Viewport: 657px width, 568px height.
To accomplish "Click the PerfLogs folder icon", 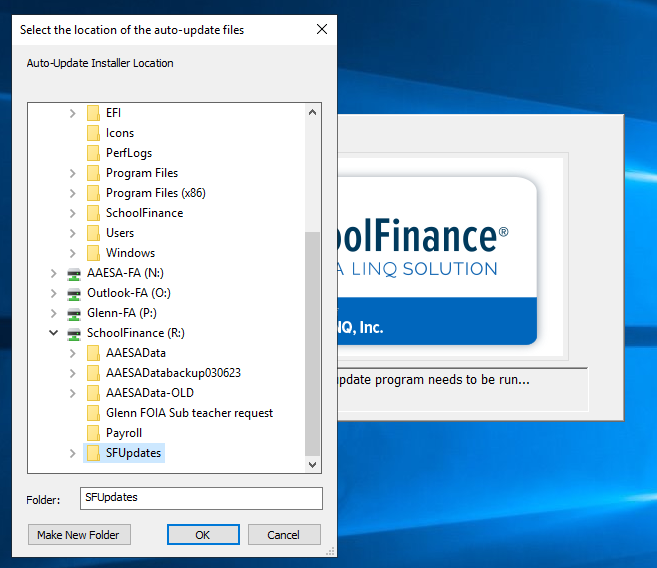I will pyautogui.click(x=93, y=153).
